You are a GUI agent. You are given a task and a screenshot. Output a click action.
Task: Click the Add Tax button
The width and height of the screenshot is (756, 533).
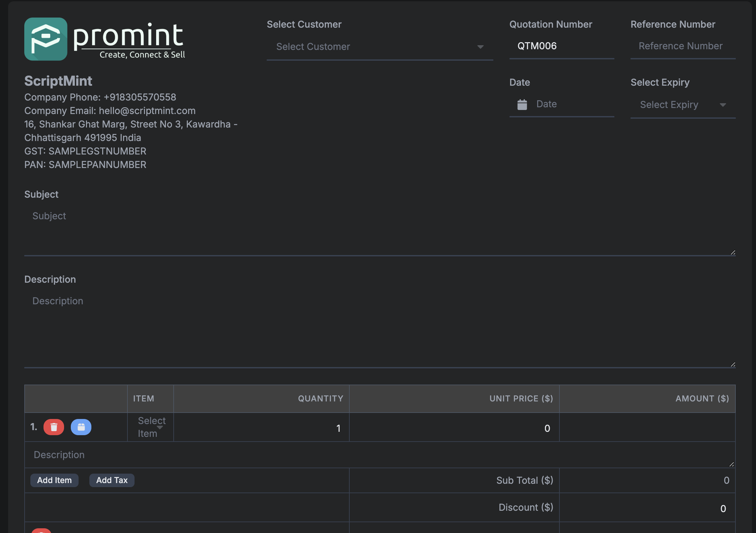coord(112,480)
